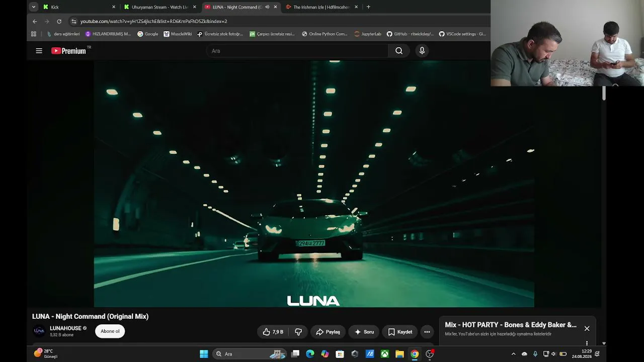Screen dimensions: 644x362
Task: Close the Uhuryaman Stream tab
Action: click(195, 7)
